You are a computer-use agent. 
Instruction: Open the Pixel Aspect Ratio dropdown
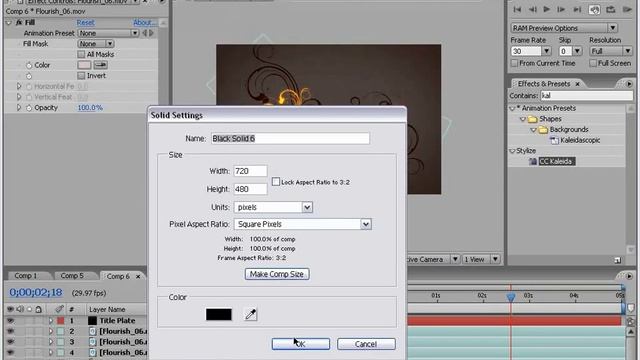(x=302, y=224)
